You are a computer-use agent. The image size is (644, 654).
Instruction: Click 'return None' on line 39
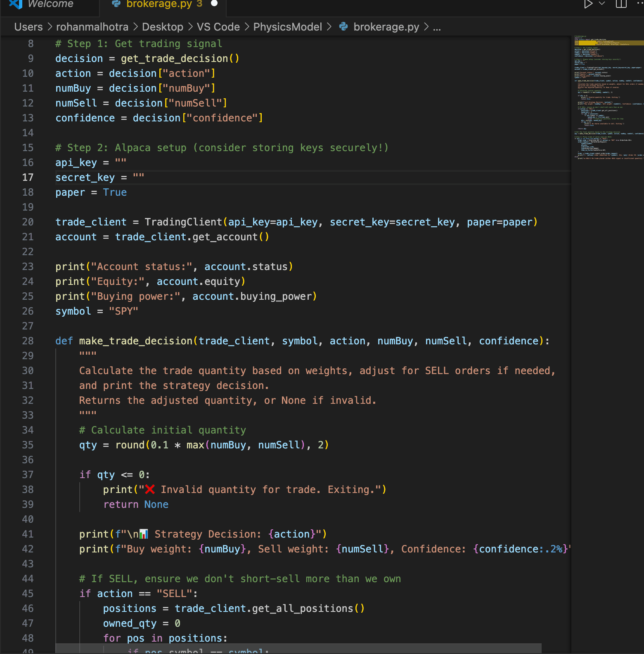coord(136,505)
